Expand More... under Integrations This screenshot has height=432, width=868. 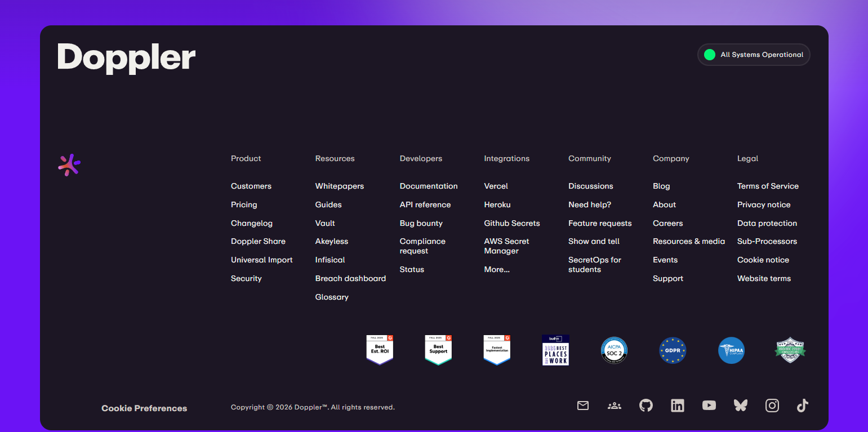[496, 269]
